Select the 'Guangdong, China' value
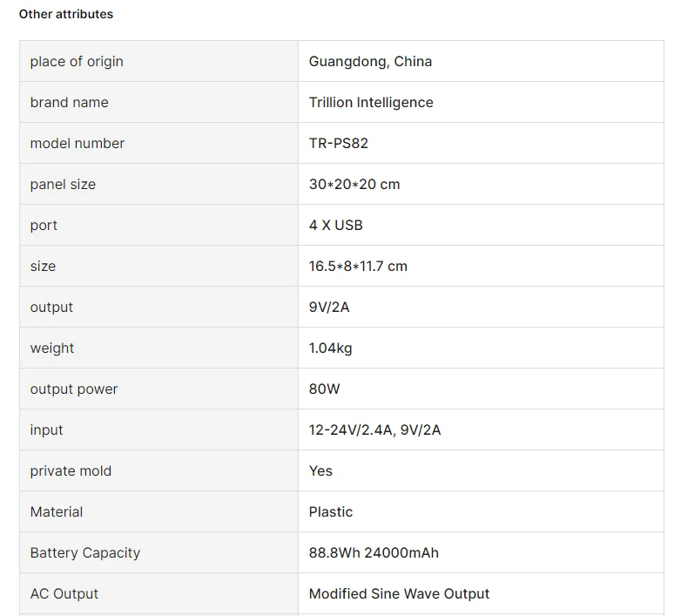This screenshot has width=674, height=616. [370, 61]
